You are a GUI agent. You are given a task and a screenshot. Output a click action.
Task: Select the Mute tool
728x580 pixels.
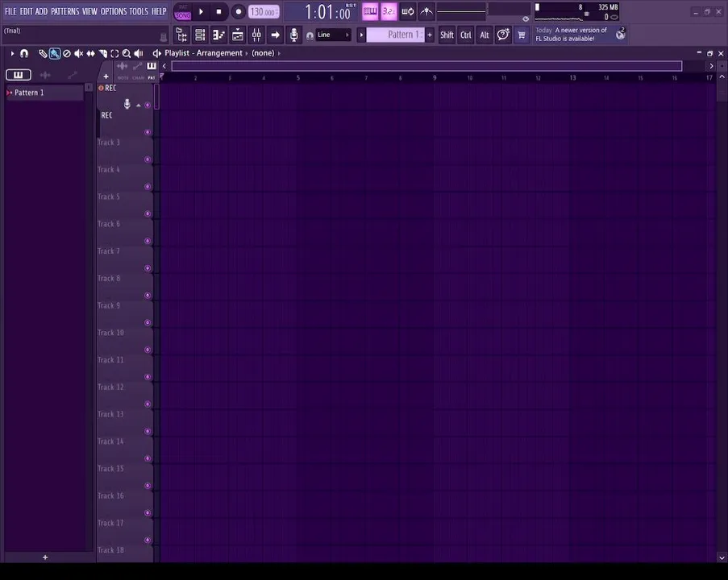(78, 54)
